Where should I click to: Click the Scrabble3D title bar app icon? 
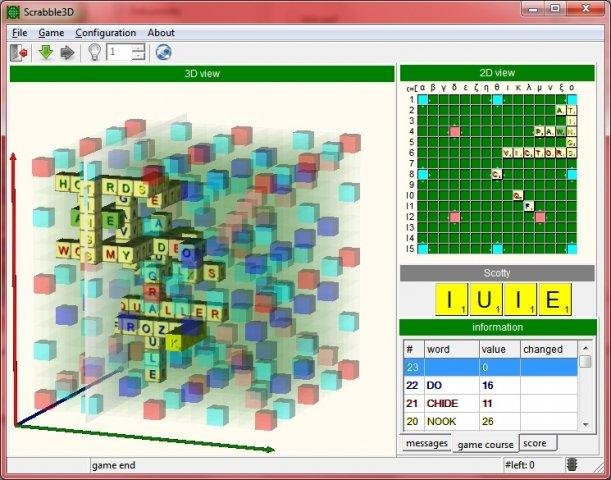coord(13,12)
